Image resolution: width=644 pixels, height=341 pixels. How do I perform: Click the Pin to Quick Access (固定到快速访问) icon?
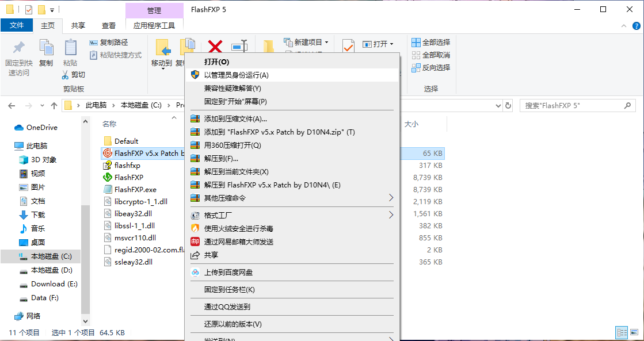[x=18, y=49]
